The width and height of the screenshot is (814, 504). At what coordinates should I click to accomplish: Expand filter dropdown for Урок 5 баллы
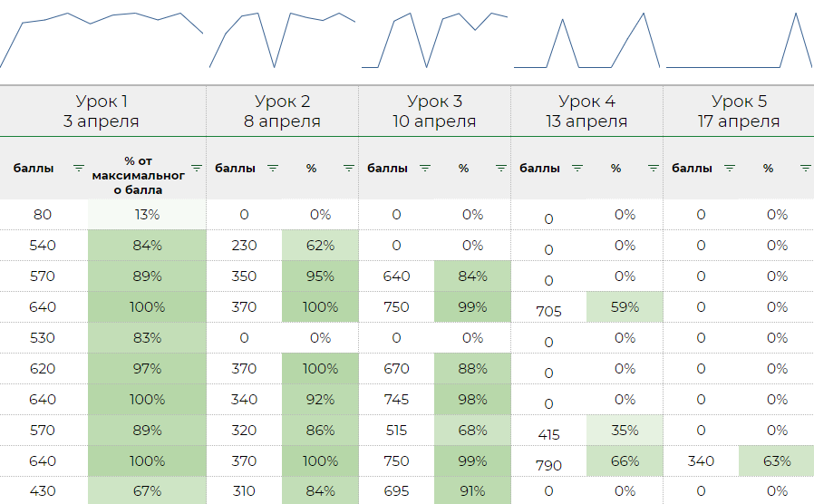click(x=730, y=168)
